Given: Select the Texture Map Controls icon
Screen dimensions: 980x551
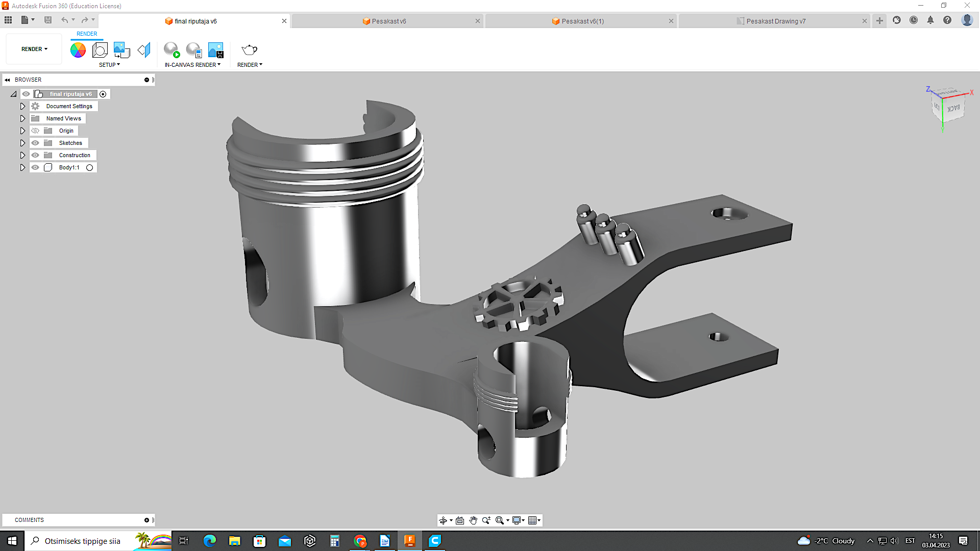Looking at the screenshot, I should click(144, 49).
